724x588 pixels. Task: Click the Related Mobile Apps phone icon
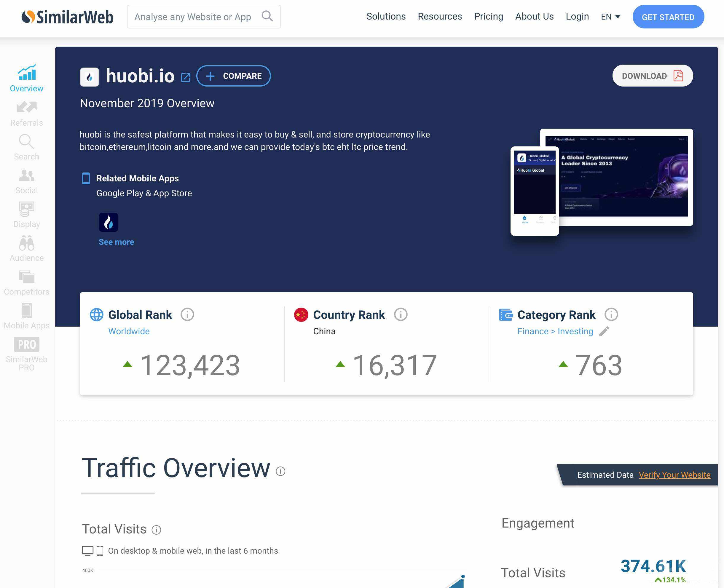pyautogui.click(x=86, y=178)
